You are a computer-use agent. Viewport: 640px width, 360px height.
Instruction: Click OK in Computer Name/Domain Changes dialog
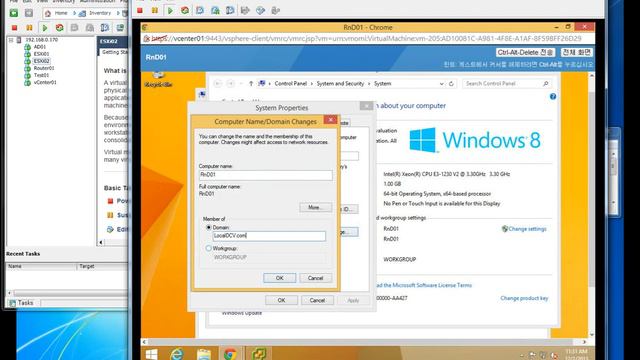[x=280, y=278]
